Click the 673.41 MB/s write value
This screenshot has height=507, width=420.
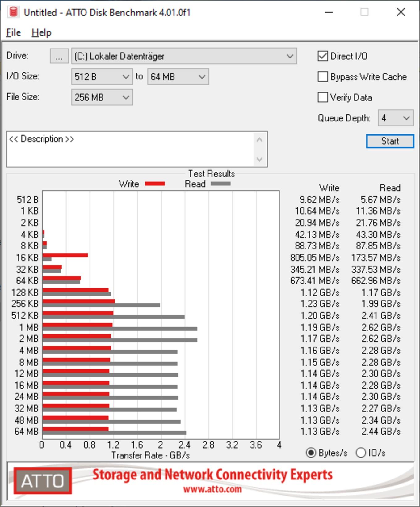click(315, 281)
